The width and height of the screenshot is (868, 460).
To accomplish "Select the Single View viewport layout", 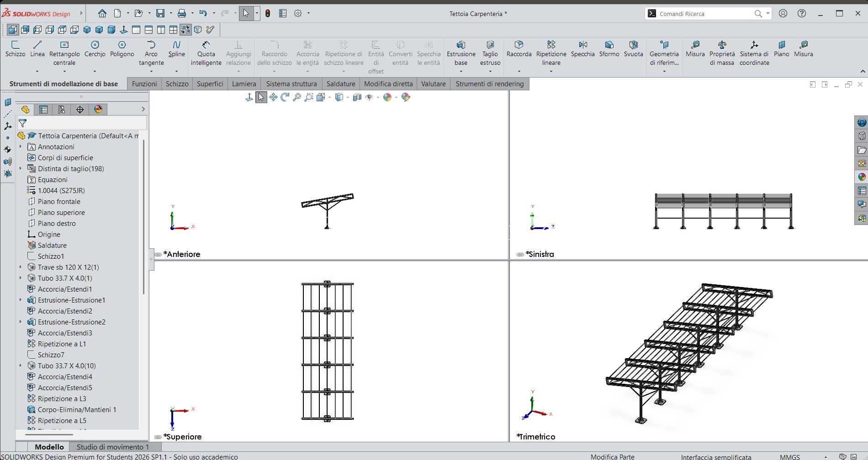I will (136, 30).
